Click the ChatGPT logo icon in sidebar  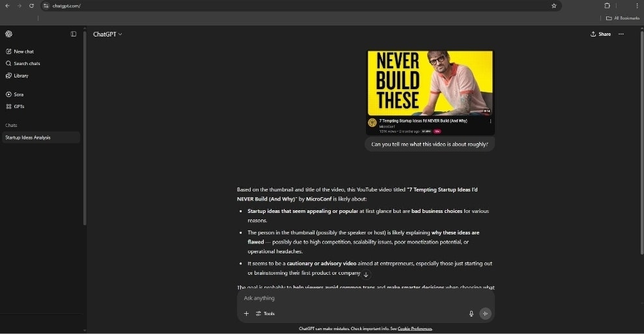8,34
